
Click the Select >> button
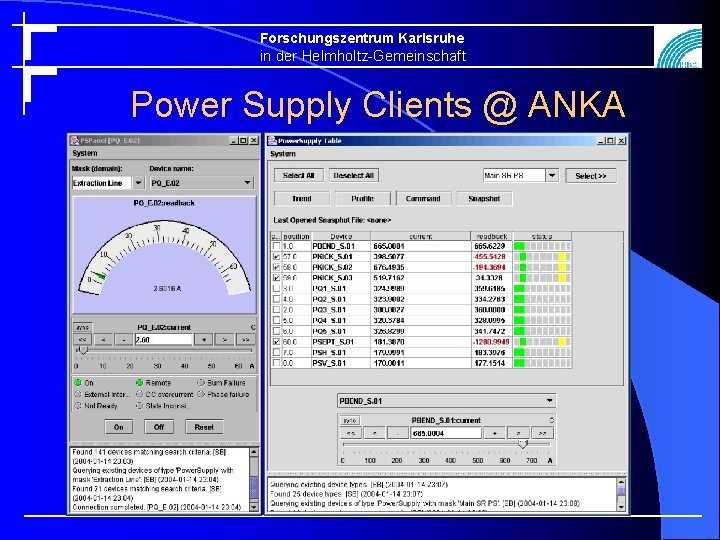591,176
